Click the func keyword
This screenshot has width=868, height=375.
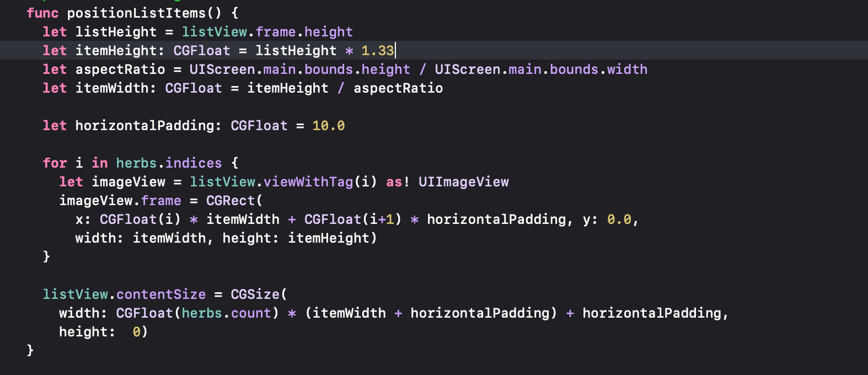click(42, 13)
